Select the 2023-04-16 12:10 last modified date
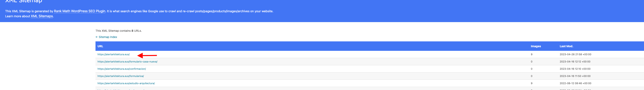This screenshot has height=90, width=644. pyautogui.click(x=575, y=69)
